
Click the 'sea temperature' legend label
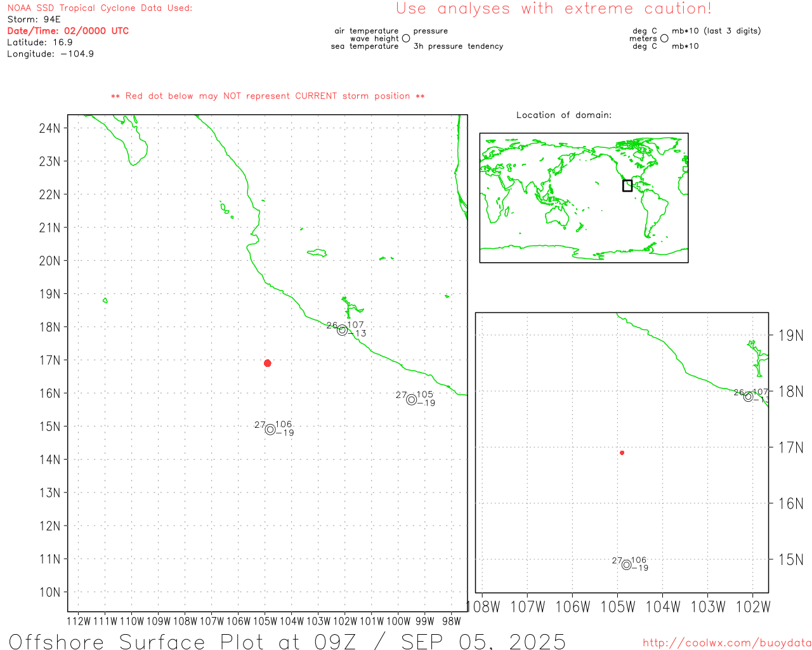[365, 46]
